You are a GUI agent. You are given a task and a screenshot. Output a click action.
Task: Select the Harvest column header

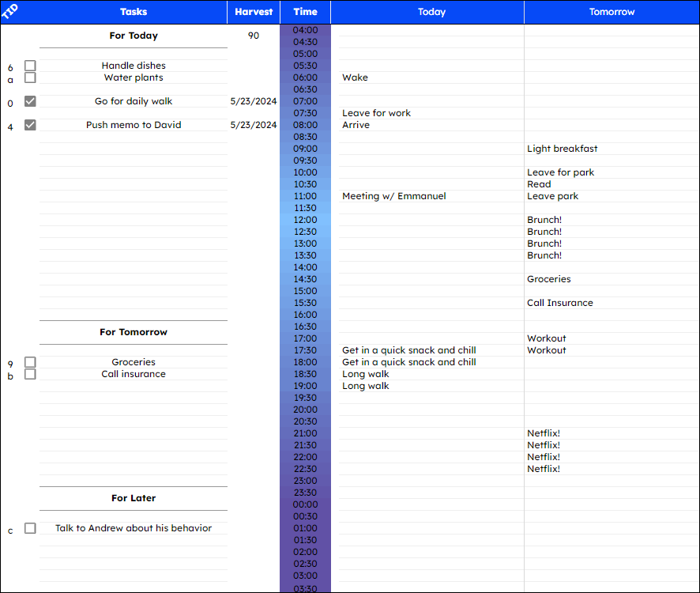[253, 12]
